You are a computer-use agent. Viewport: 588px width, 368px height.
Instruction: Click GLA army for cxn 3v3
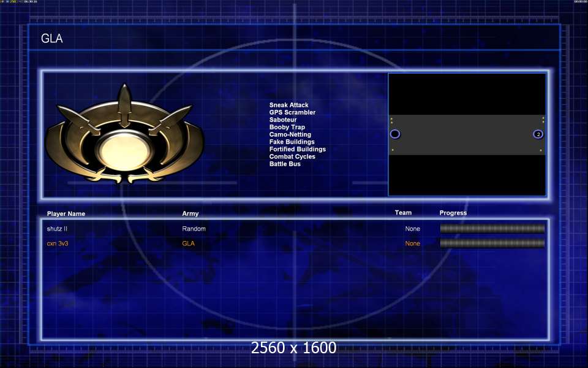(x=188, y=243)
